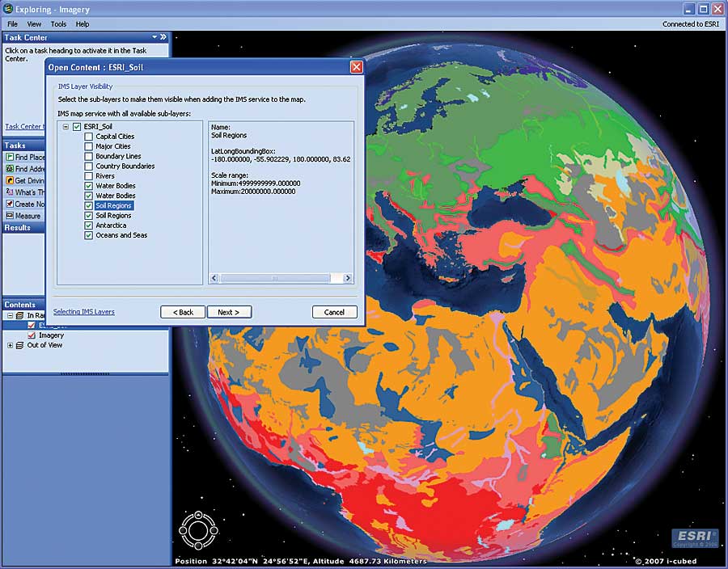Click the Maximum:20000000.000000 scale text

click(253, 191)
